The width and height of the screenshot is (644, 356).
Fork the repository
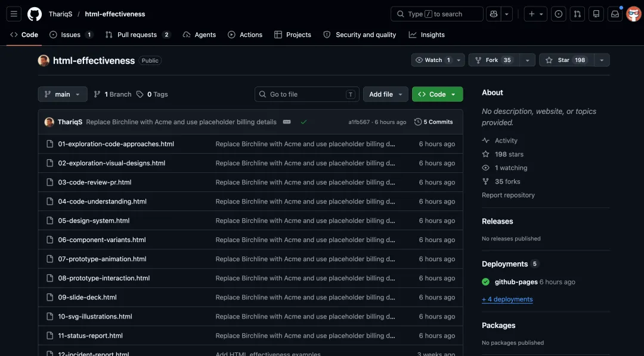click(x=494, y=60)
